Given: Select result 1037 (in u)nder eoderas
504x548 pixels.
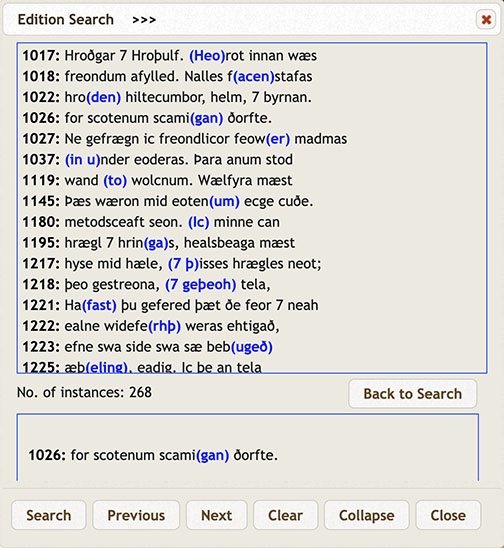Looking at the screenshot, I should [x=157, y=160].
